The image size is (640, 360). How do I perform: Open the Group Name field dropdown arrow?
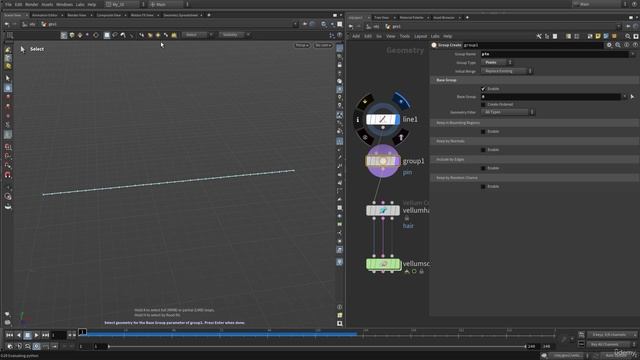click(633, 54)
